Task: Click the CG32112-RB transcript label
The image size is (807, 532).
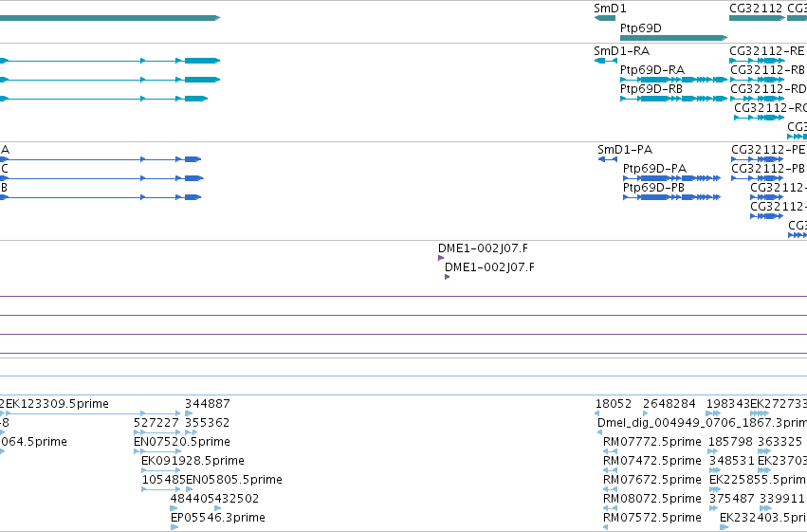Action: point(767,70)
